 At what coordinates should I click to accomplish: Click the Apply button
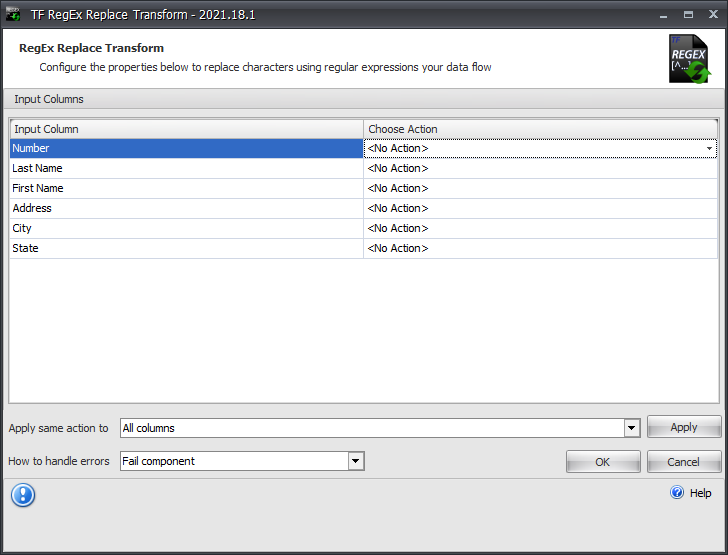pos(684,427)
